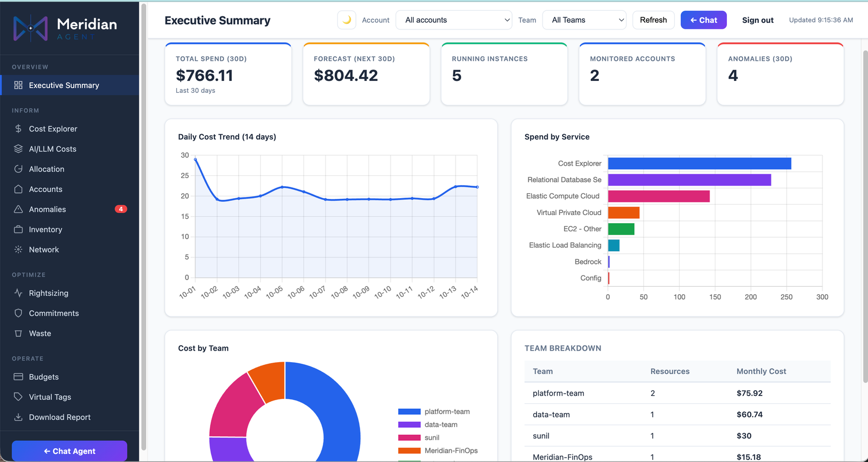
Task: Go to the Allocation page label
Action: pyautogui.click(x=47, y=169)
